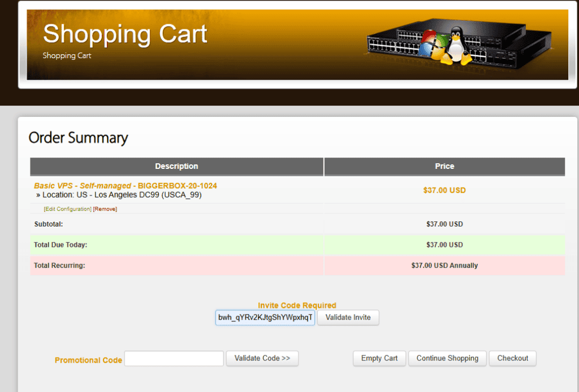This screenshot has height=392, width=579.
Task: Click the large Shopping Cart banner title
Action: (x=125, y=34)
